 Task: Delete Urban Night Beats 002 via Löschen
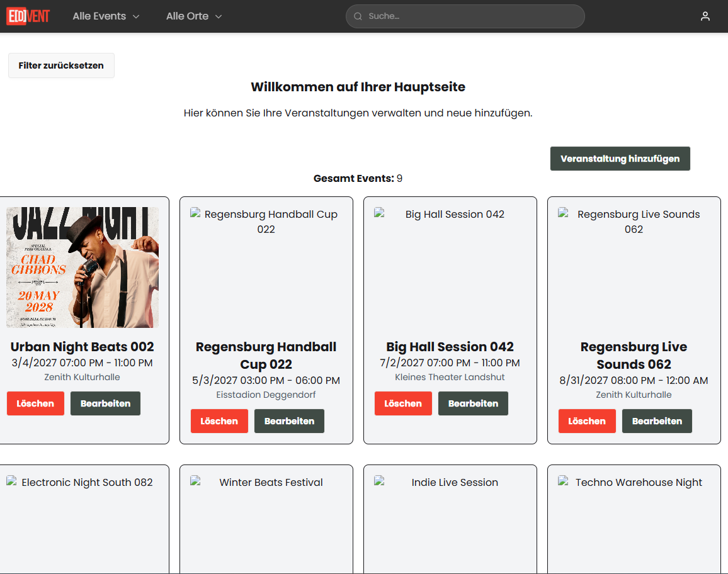pos(35,403)
